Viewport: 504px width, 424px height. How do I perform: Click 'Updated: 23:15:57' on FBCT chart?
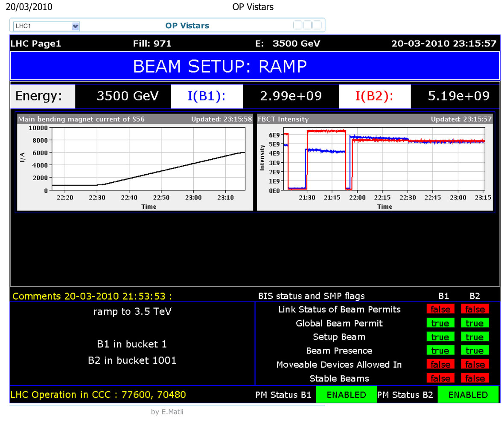(x=461, y=119)
